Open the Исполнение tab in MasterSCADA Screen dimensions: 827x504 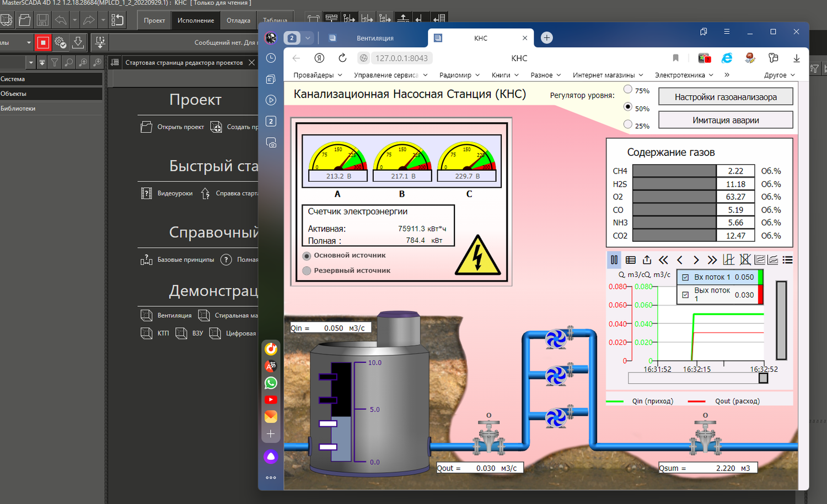coord(196,20)
